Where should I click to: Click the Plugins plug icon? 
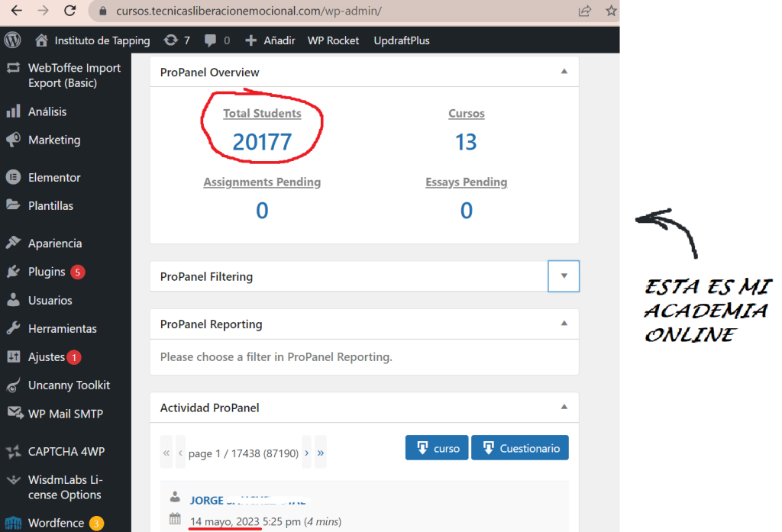[14, 271]
